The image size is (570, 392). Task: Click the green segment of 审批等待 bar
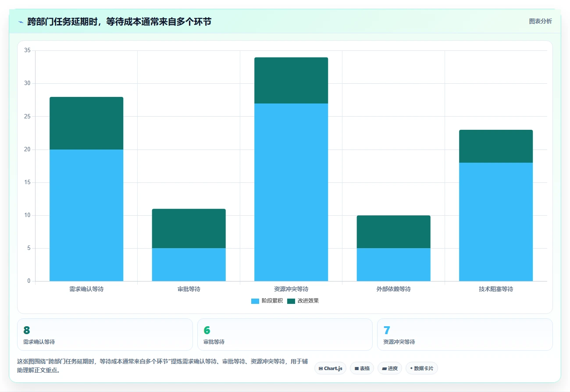point(189,228)
